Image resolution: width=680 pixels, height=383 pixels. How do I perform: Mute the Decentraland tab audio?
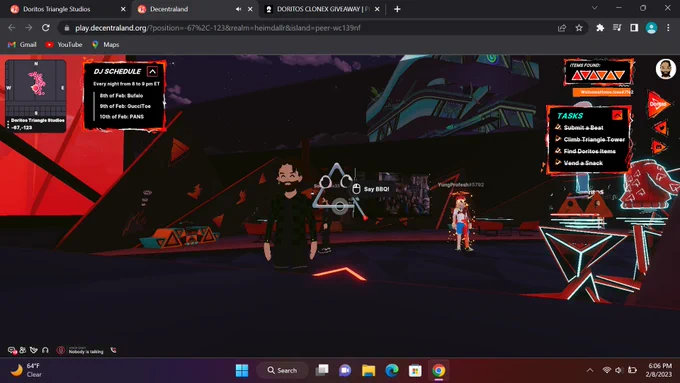click(239, 9)
